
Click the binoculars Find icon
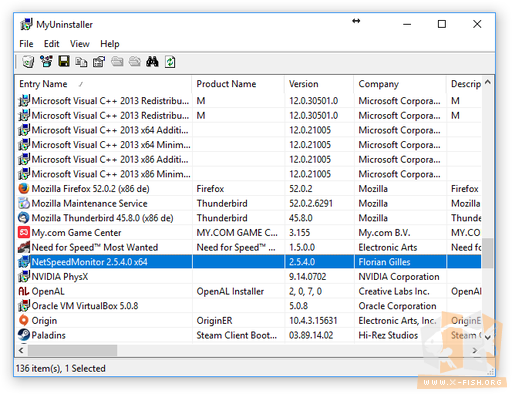pyautogui.click(x=152, y=62)
